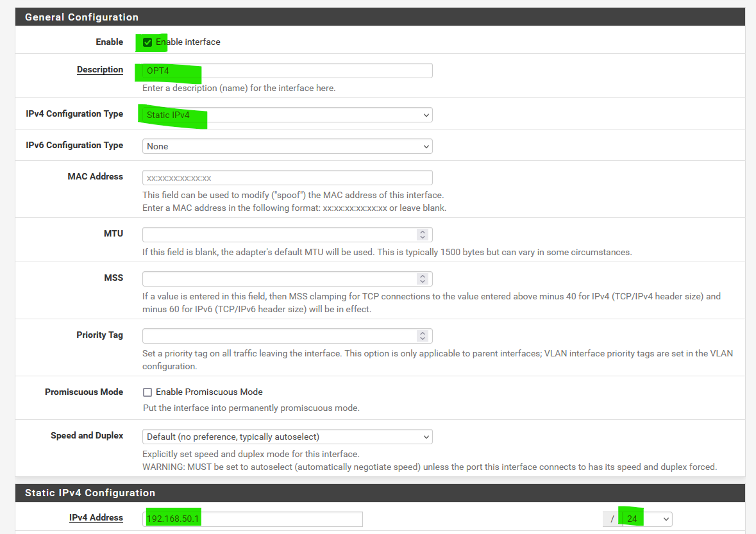Click the 'Speed and Duplex' label
The width and height of the screenshot is (756, 534).
(87, 435)
